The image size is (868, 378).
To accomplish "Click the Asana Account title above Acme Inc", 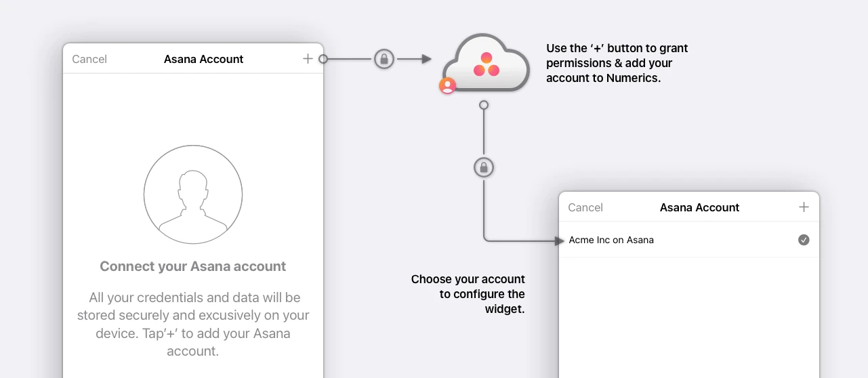I will pyautogui.click(x=699, y=207).
